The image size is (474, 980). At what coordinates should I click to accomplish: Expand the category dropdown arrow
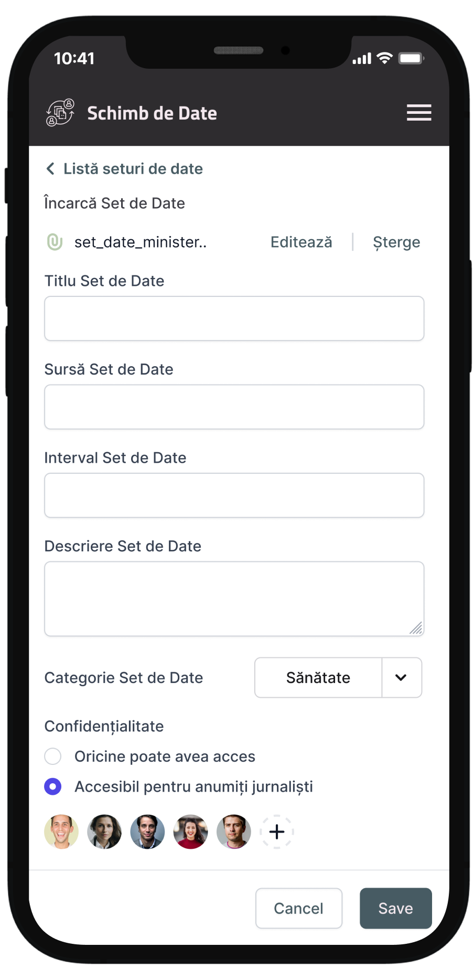[x=401, y=677]
